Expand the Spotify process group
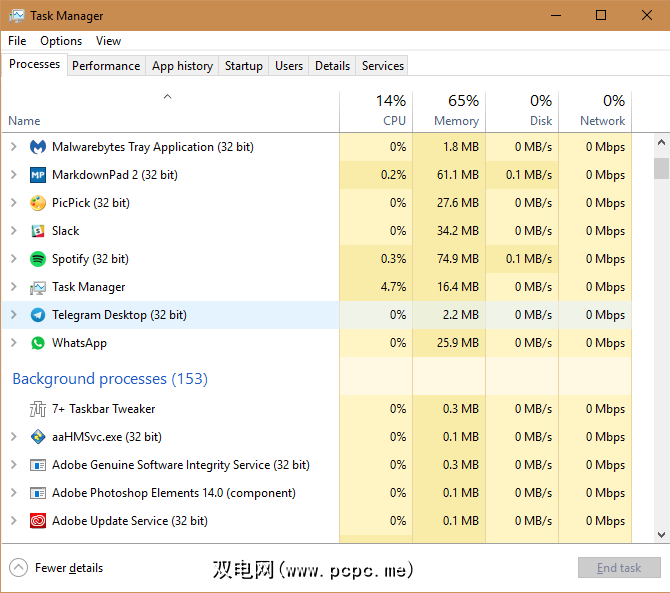Screen dimensions: 670x593 pyautogui.click(x=13, y=259)
